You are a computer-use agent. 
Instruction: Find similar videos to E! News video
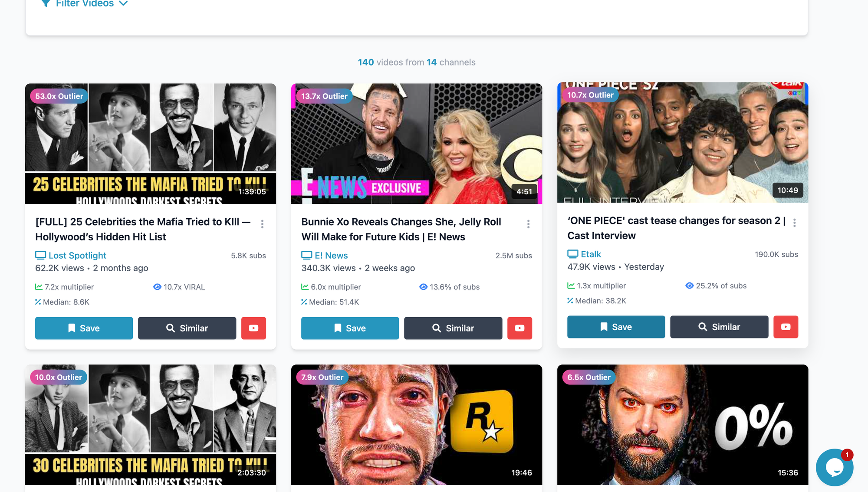click(453, 328)
